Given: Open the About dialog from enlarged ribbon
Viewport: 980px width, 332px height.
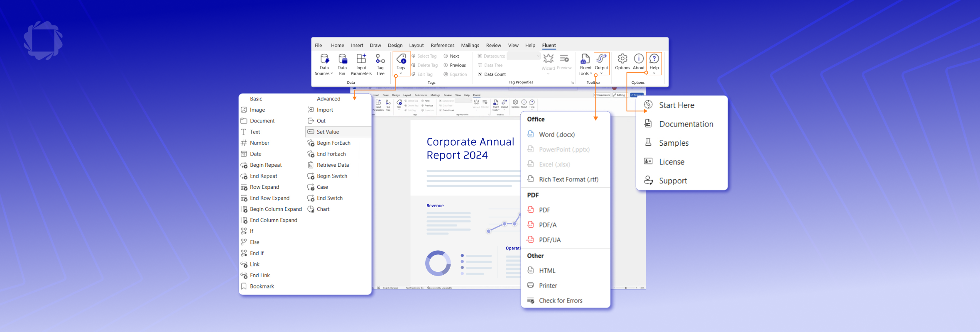Looking at the screenshot, I should (639, 62).
